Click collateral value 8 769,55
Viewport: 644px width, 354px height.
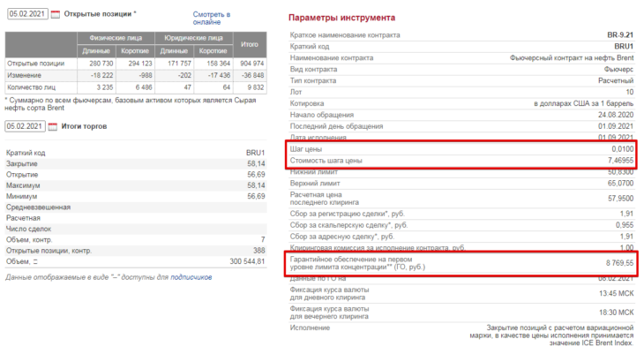pos(620,263)
